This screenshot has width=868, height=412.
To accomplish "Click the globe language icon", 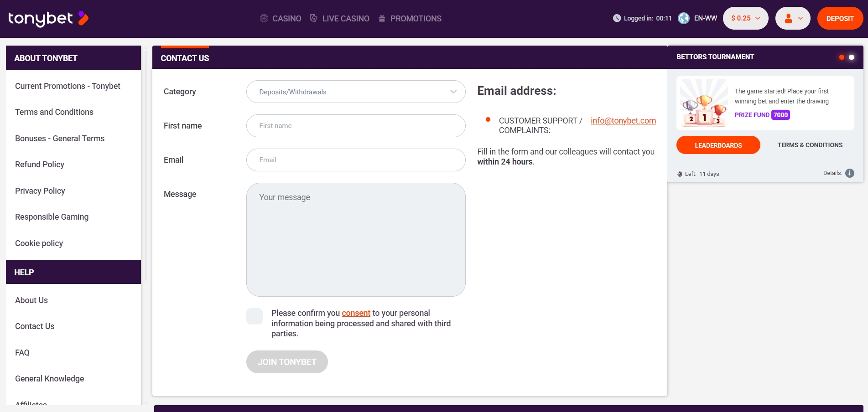I will pos(684,18).
